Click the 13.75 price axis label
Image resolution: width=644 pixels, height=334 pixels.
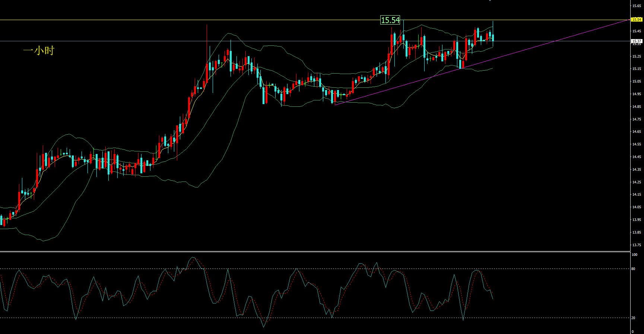[637, 245]
